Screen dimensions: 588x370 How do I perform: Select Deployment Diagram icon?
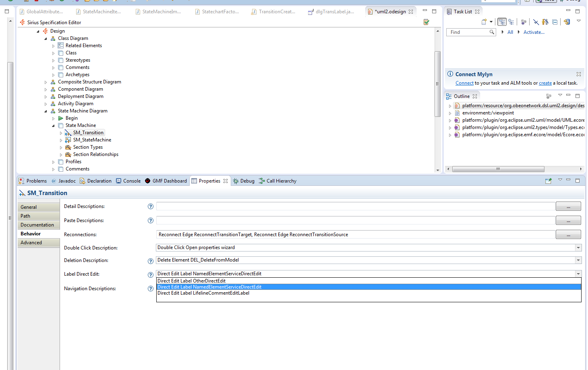pyautogui.click(x=53, y=96)
